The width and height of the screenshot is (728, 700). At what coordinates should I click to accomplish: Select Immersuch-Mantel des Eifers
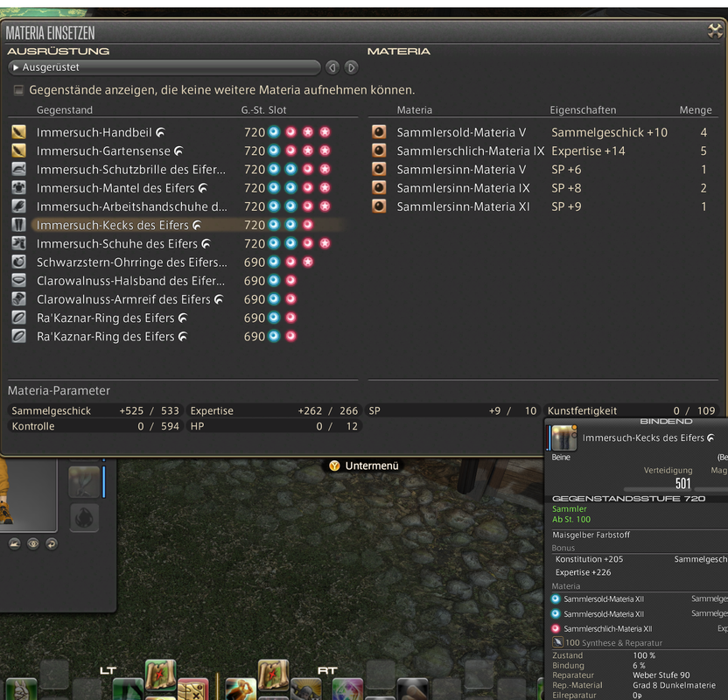pyautogui.click(x=184, y=188)
